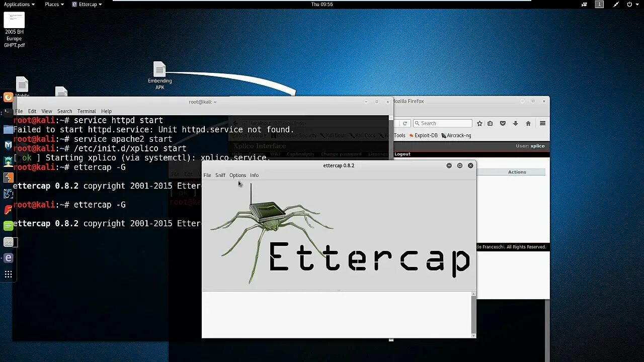
Task: Open the Applications menu
Action: (19, 4)
